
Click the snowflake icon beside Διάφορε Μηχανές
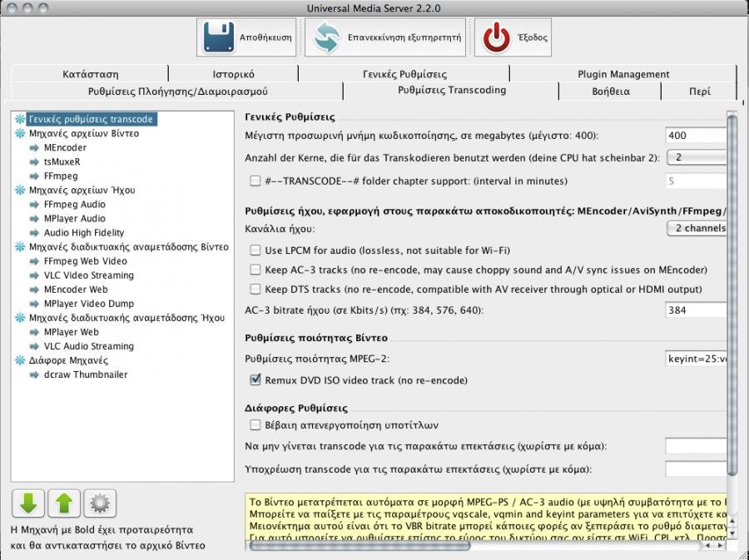pyautogui.click(x=20, y=360)
